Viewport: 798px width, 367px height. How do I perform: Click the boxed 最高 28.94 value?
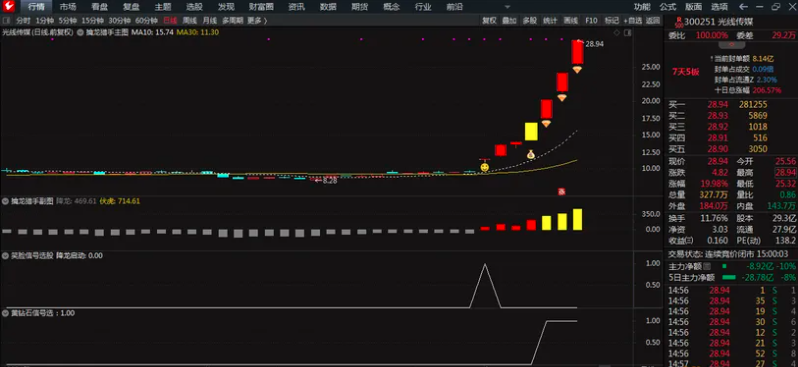786,172
